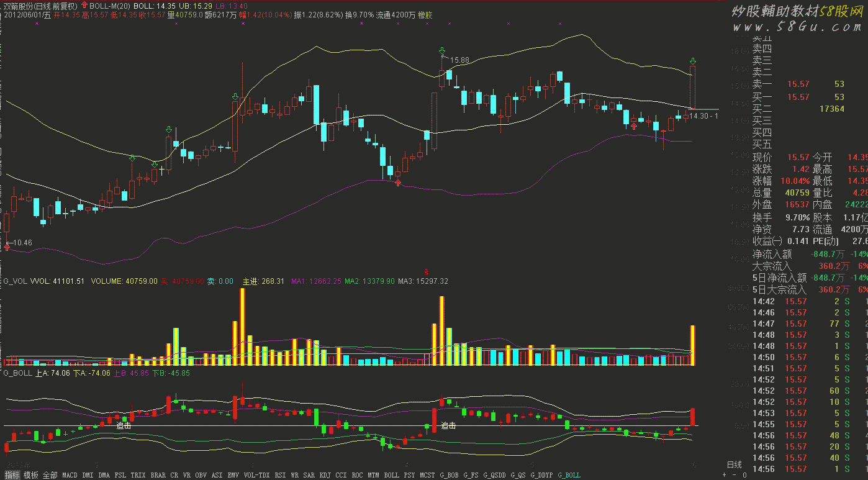Click the minus zoom icon under 日线

pyautogui.click(x=735, y=474)
